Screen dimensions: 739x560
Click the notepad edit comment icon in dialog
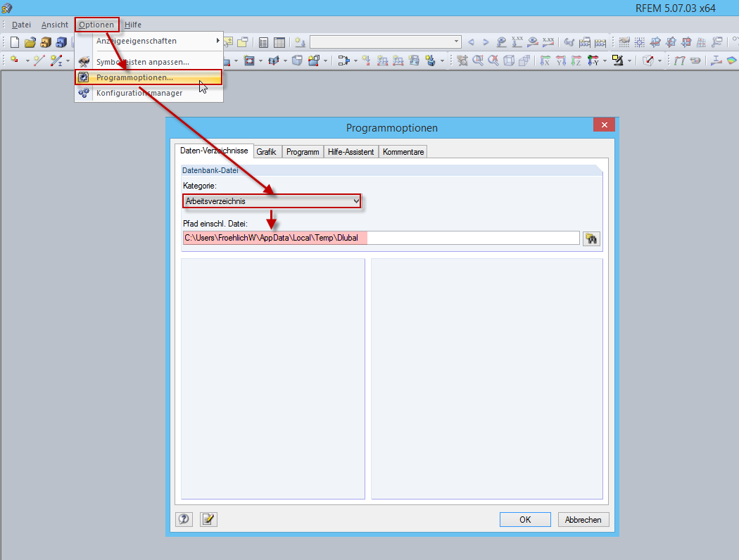208,519
